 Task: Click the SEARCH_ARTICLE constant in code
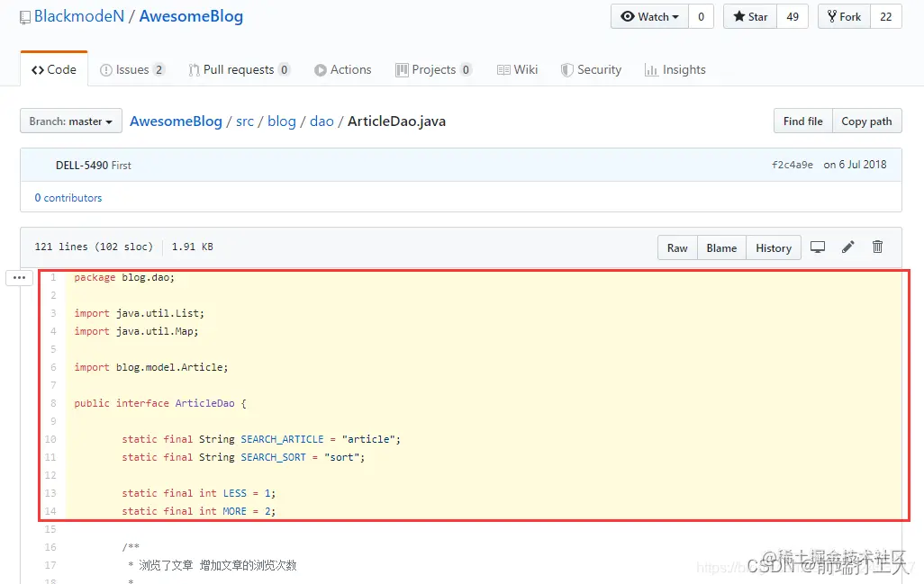[282, 439]
